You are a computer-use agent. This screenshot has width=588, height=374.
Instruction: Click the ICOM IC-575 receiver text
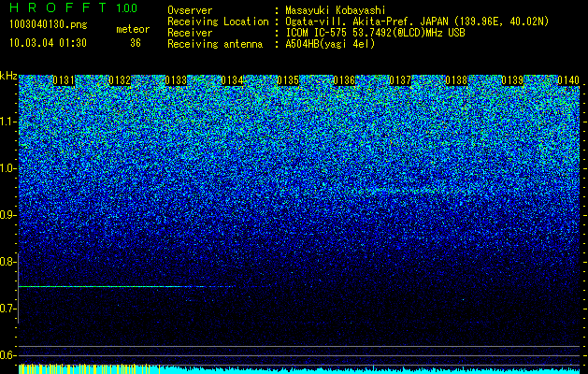(375, 33)
